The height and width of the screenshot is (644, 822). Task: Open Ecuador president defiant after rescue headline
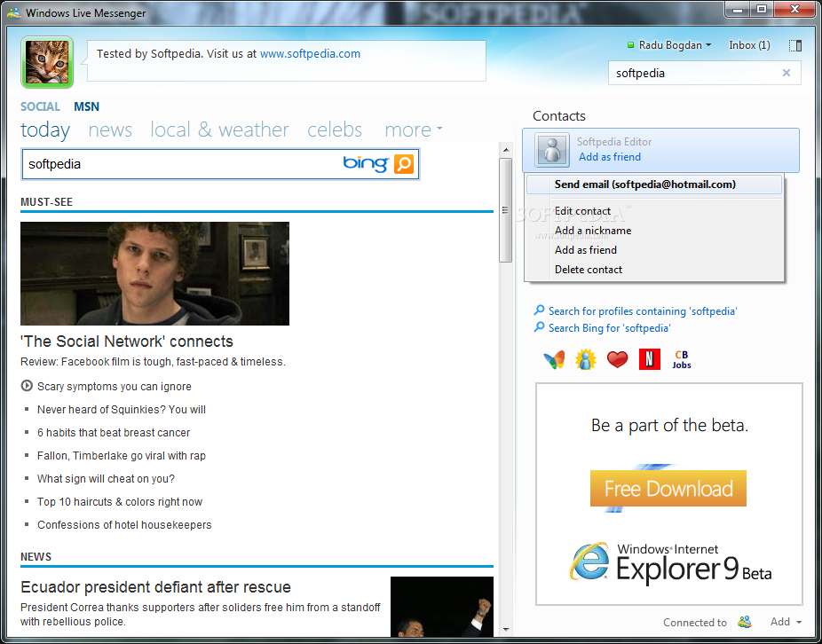point(155,587)
